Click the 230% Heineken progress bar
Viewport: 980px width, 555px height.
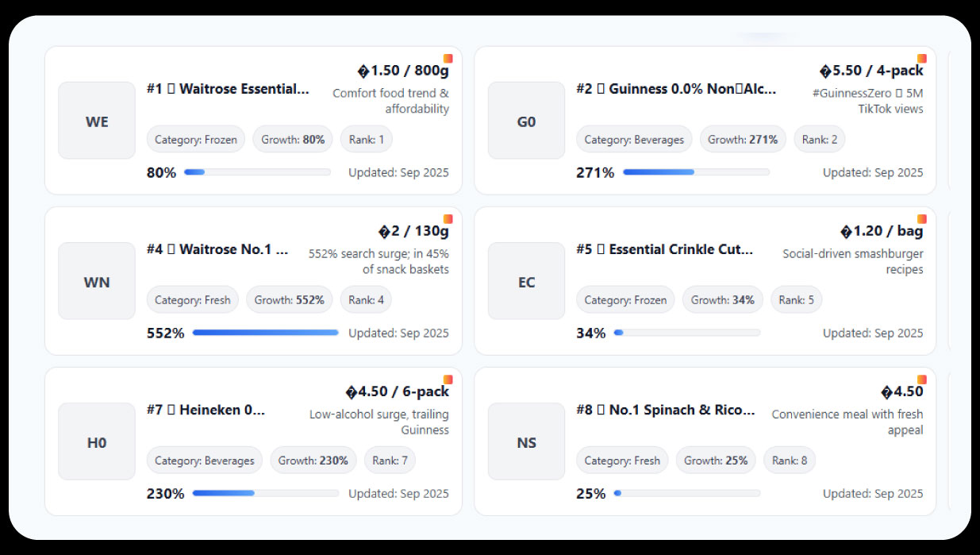(x=265, y=493)
